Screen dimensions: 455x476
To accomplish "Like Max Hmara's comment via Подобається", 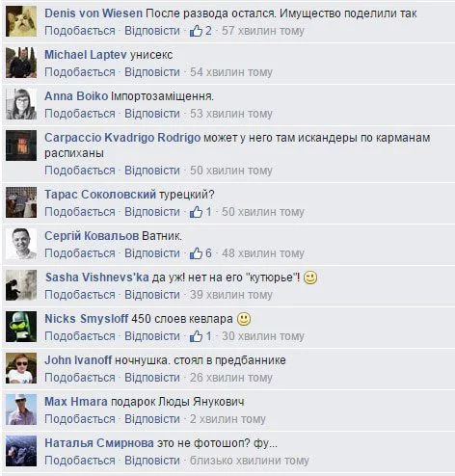I will pyautogui.click(x=80, y=419).
